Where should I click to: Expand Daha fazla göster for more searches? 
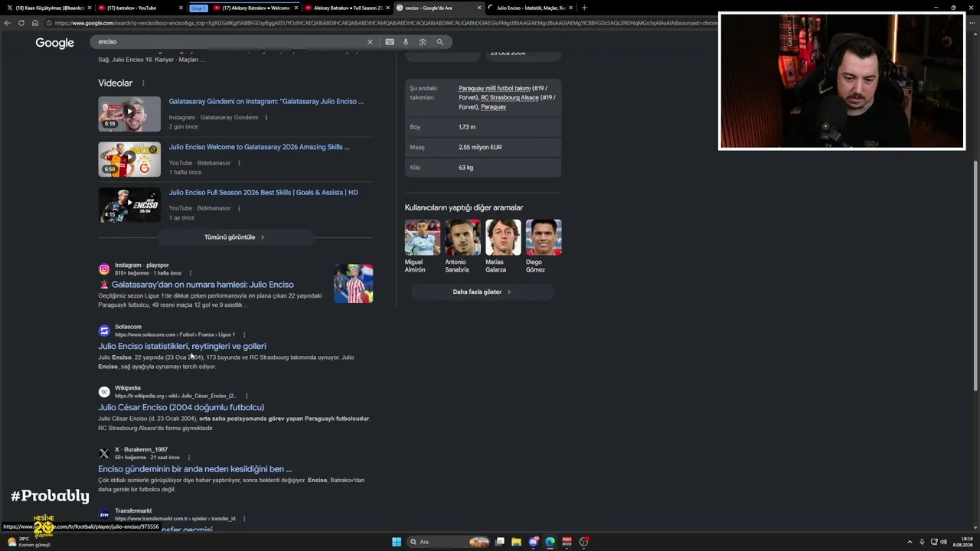[482, 292]
